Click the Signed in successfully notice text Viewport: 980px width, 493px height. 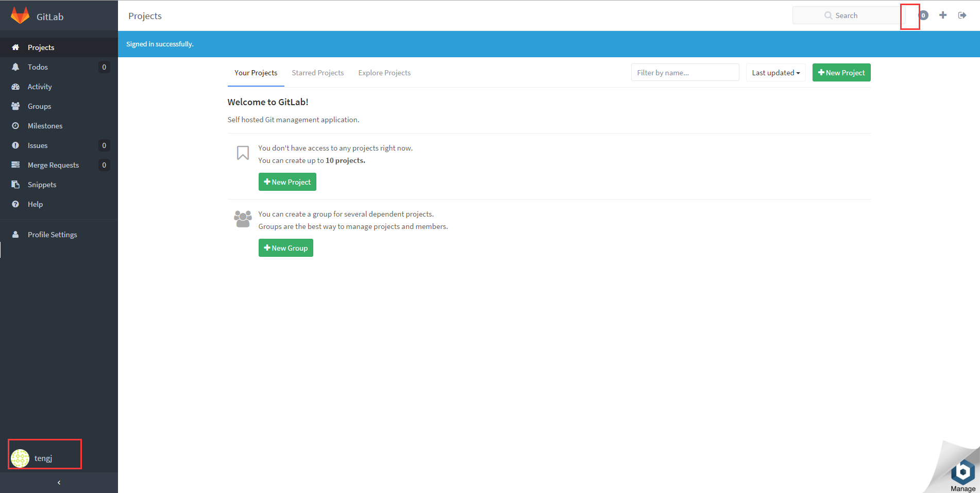[x=160, y=44]
